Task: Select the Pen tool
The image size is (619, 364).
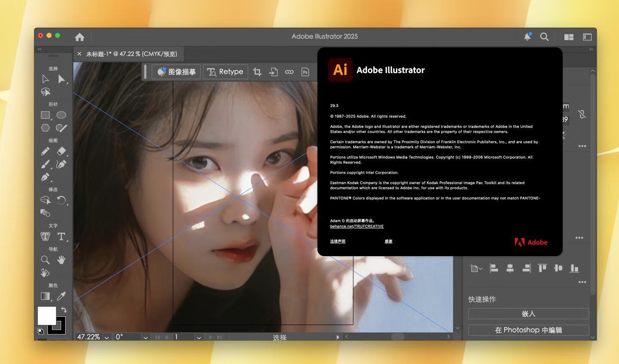Action: (x=45, y=177)
